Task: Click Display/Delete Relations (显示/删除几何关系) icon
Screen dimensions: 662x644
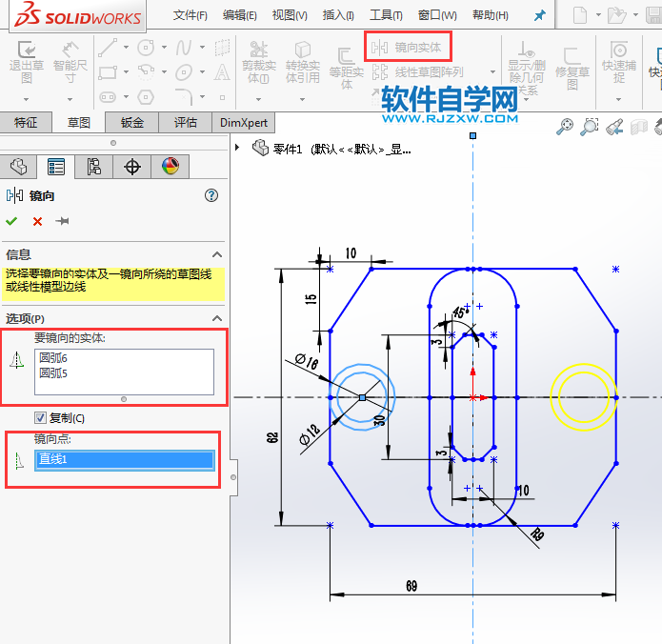Action: [526, 50]
